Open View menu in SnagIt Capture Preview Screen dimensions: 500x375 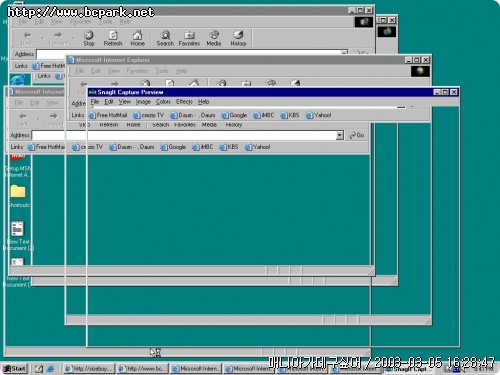pyautogui.click(x=125, y=102)
